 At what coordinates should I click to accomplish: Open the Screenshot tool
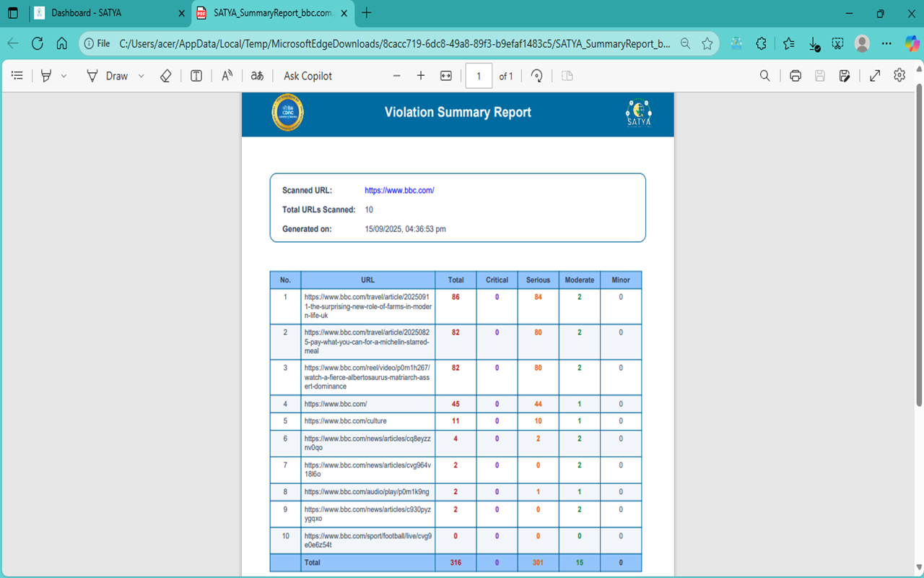pos(837,43)
